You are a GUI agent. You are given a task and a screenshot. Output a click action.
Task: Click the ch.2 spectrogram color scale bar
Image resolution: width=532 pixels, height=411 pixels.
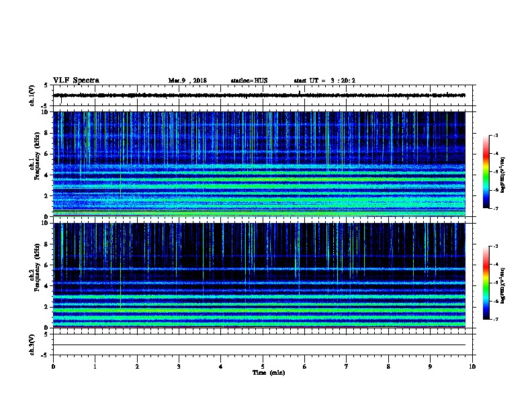pos(486,283)
